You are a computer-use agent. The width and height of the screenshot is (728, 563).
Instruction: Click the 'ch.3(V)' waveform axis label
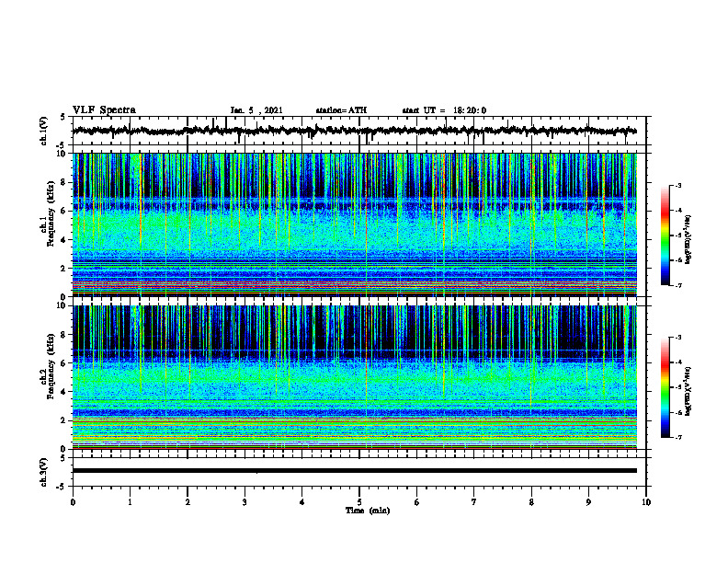coord(43,472)
